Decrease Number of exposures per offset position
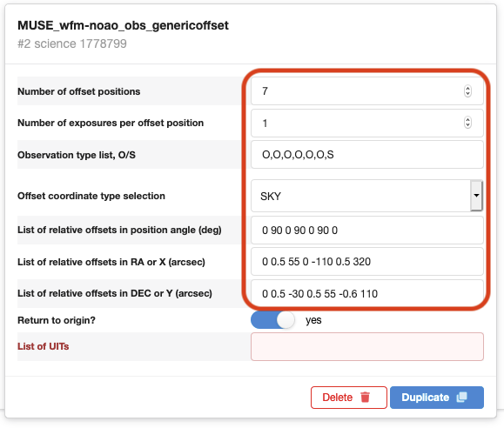Image resolution: width=504 pixels, height=428 pixels. coord(467,125)
